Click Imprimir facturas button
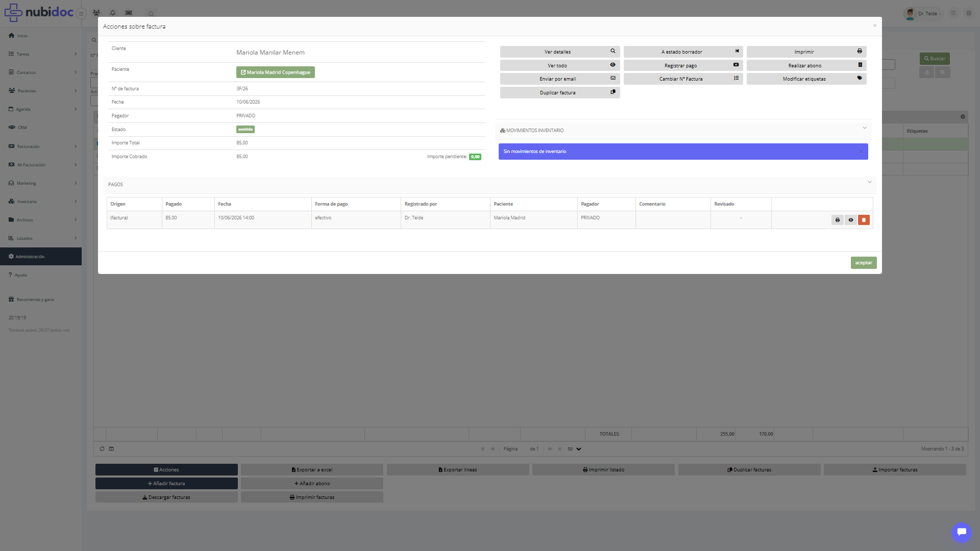The width and height of the screenshot is (980, 551). coord(312,497)
